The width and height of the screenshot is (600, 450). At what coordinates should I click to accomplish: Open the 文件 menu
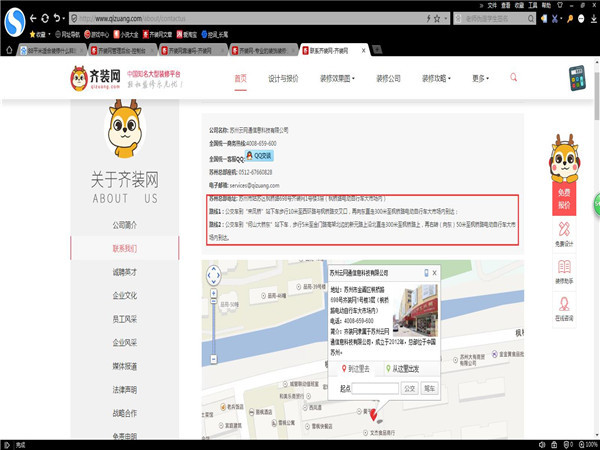point(492,5)
